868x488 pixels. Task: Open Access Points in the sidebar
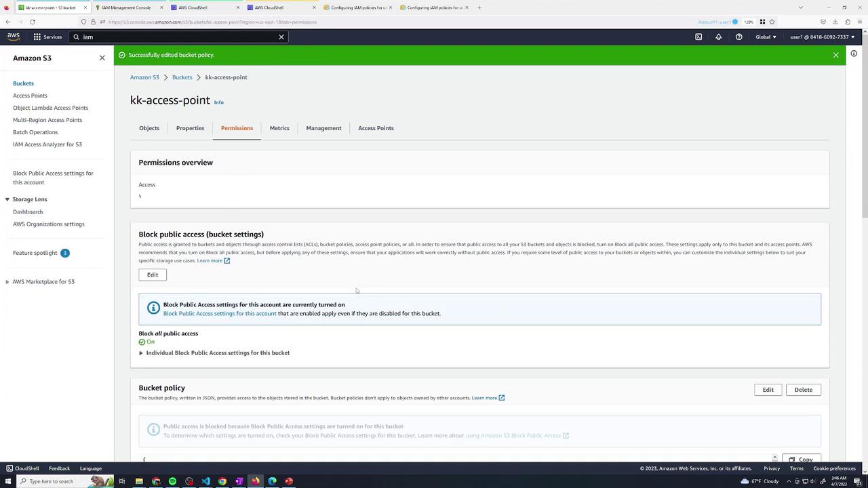tap(30, 96)
